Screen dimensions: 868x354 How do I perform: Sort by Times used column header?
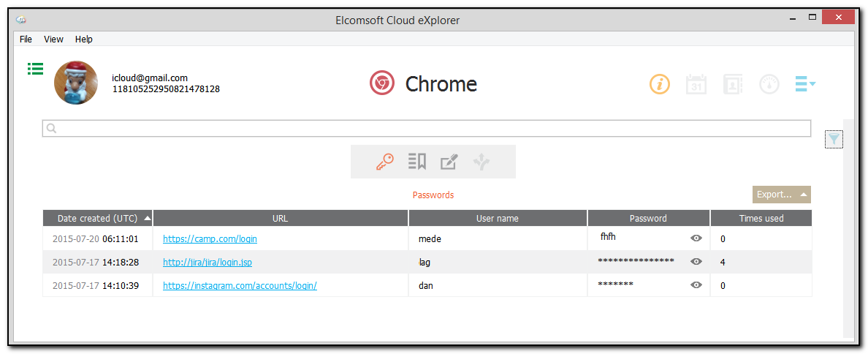tap(761, 218)
